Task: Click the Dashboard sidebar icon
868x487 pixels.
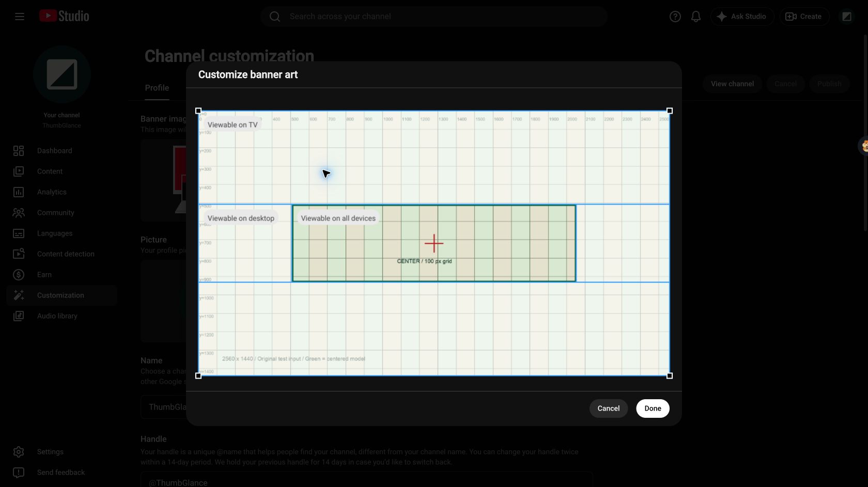Action: pyautogui.click(x=19, y=151)
